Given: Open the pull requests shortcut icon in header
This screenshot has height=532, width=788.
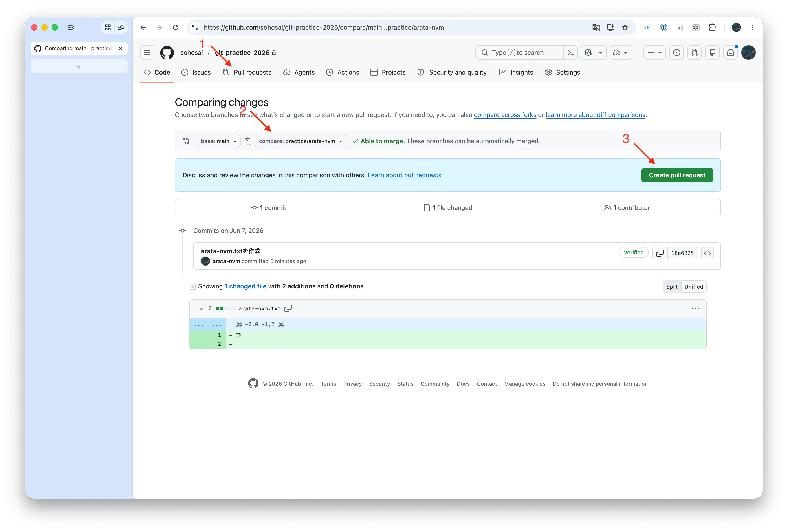Looking at the screenshot, I should 694,53.
